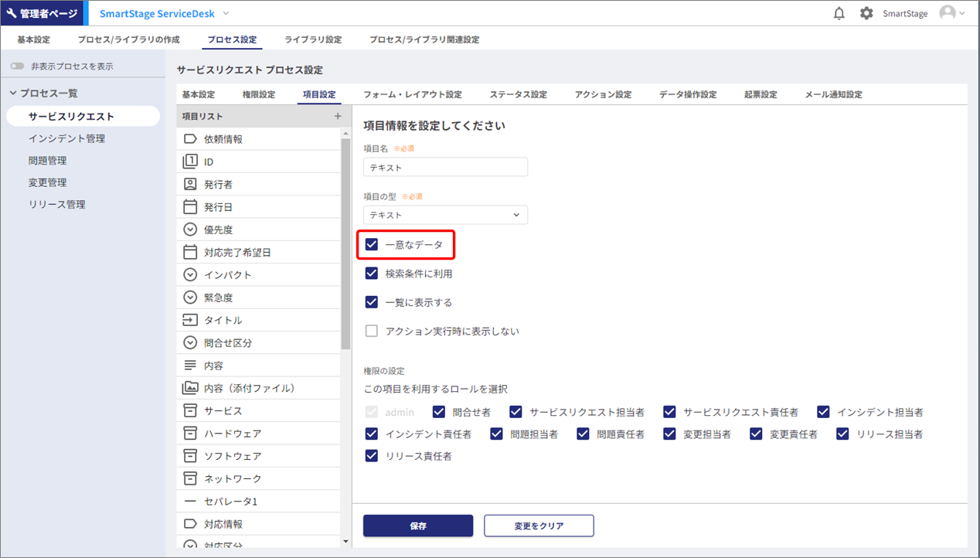Click the archive icon beside ハードウェア
This screenshot has width=980, height=558.
tap(190, 434)
